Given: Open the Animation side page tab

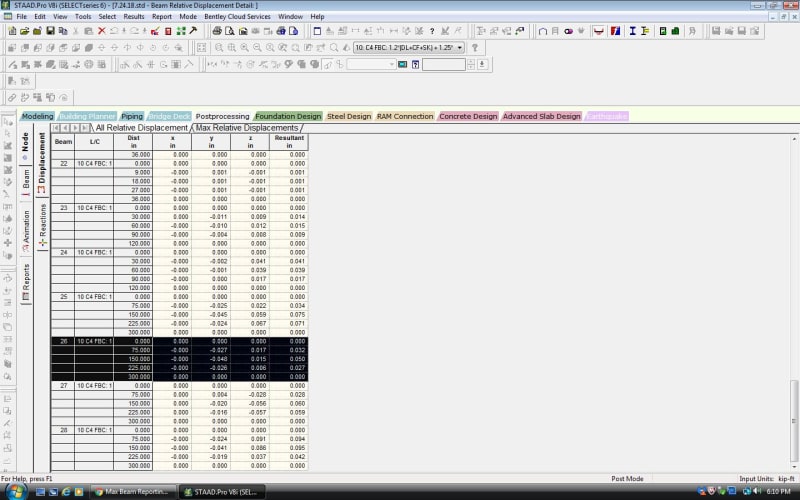Looking at the screenshot, I should tap(26, 231).
